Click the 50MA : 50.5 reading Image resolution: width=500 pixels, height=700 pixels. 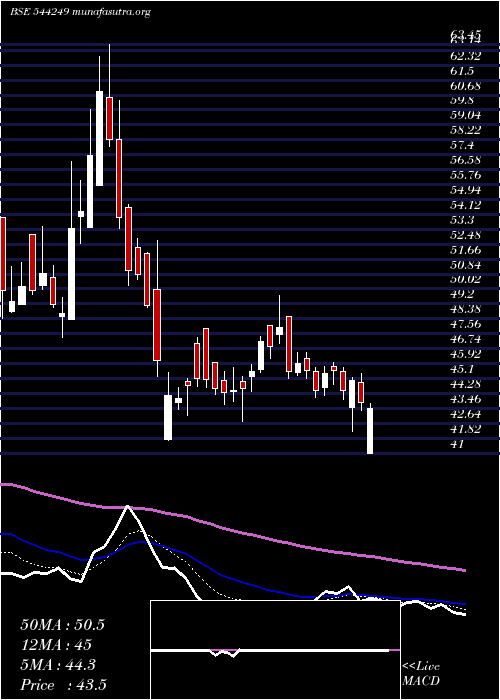tap(62, 625)
